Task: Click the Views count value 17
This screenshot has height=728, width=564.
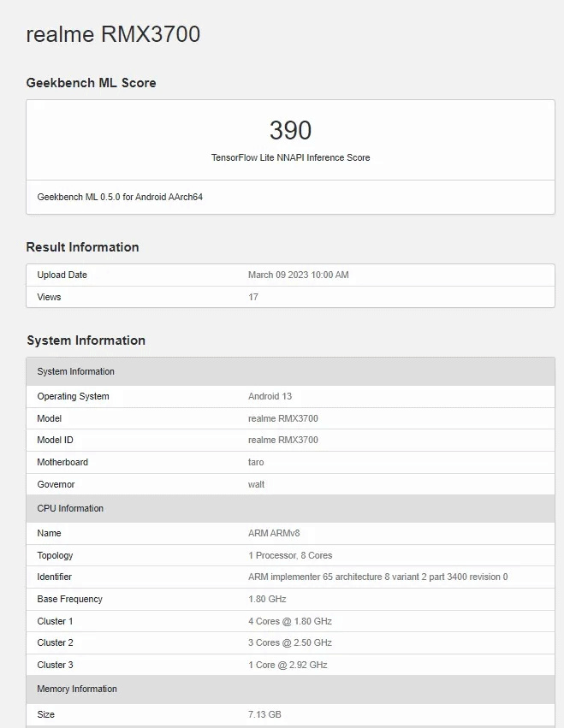Action: 253,297
